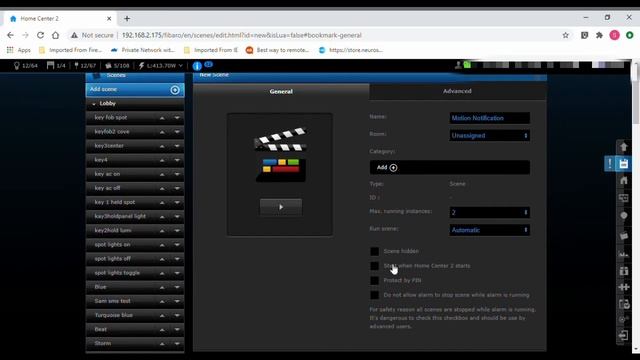
Task: Click the clapperboard scene icon image
Action: tap(280, 154)
